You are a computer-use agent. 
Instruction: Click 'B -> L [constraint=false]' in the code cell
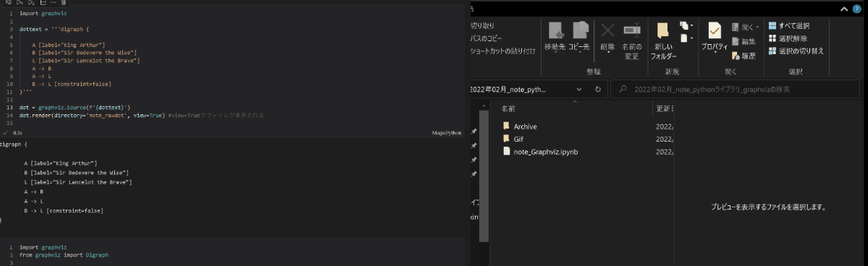72,84
